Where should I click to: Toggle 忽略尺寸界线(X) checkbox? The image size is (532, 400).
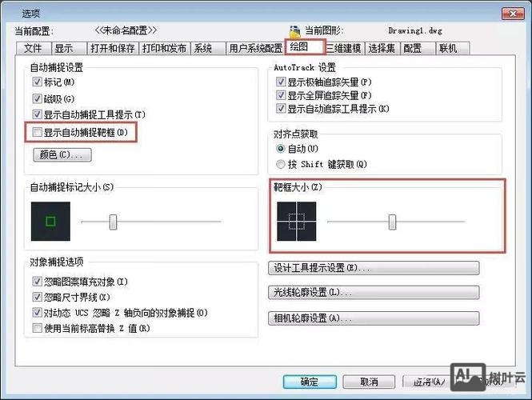click(37, 297)
